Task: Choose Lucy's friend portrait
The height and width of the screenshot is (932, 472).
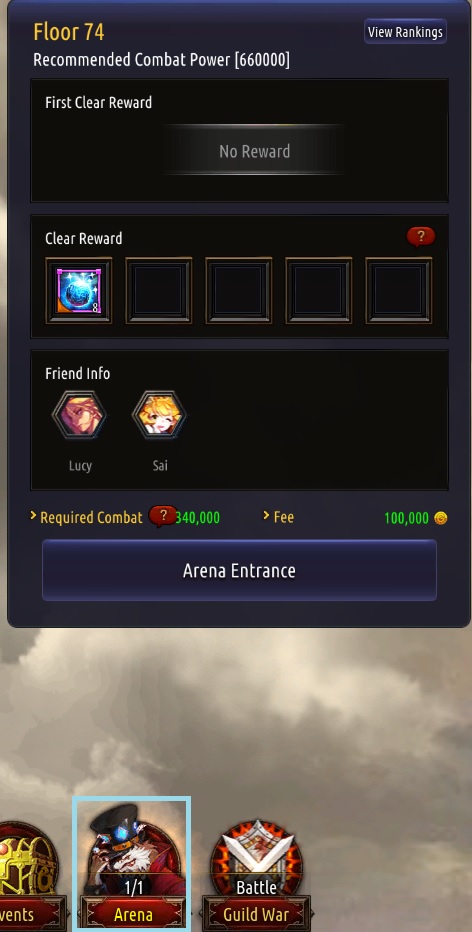Action: pyautogui.click(x=80, y=414)
